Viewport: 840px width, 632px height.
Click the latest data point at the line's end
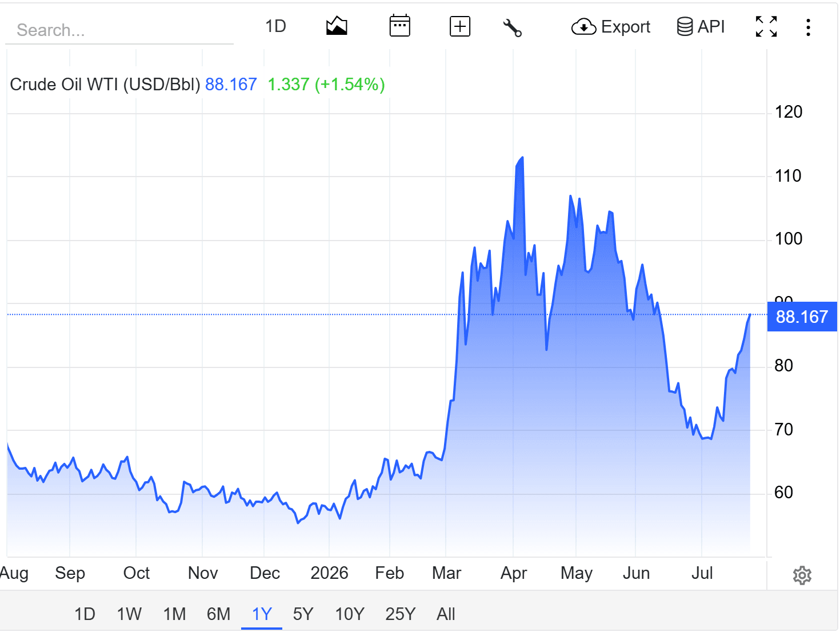(750, 315)
